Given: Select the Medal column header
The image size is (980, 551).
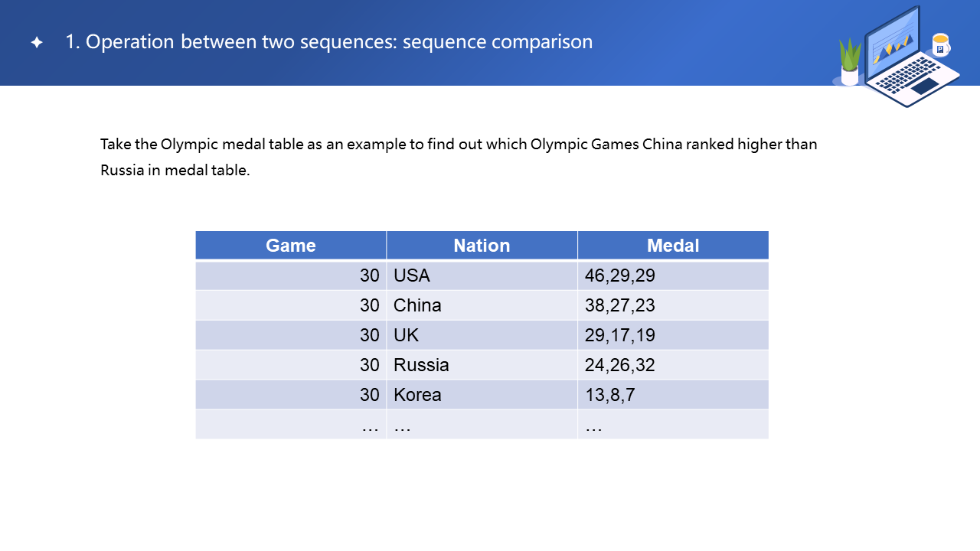Looking at the screenshot, I should click(673, 246).
